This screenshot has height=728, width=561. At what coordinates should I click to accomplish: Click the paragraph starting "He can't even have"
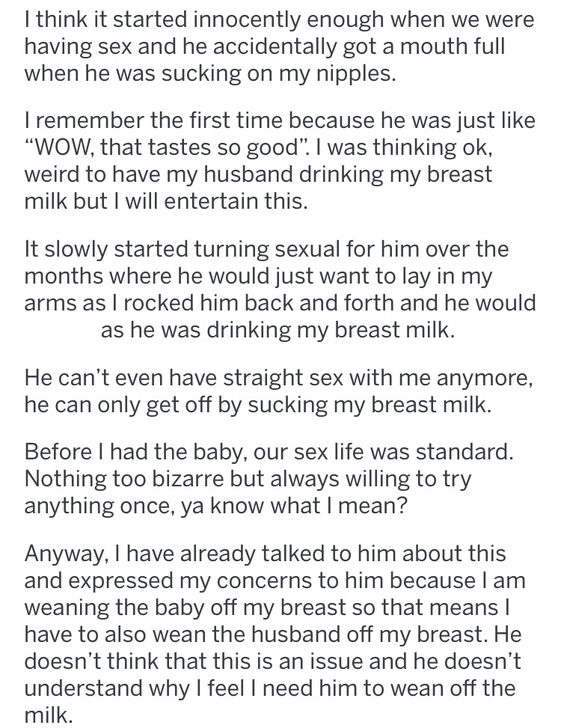click(x=279, y=391)
